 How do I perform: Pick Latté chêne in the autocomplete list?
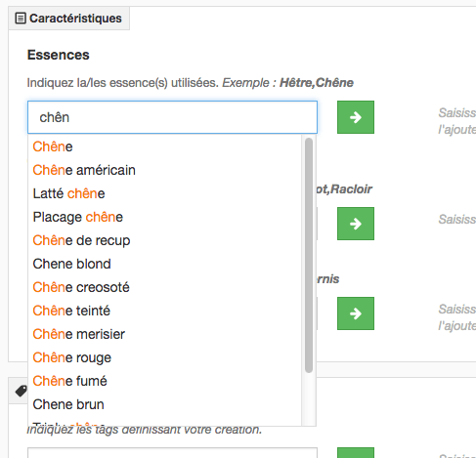[x=165, y=193]
